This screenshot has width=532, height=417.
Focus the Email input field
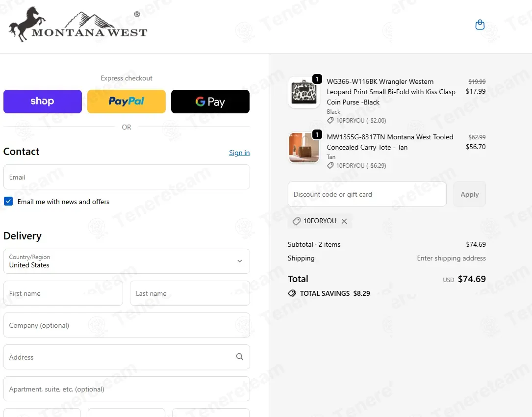[127, 177]
